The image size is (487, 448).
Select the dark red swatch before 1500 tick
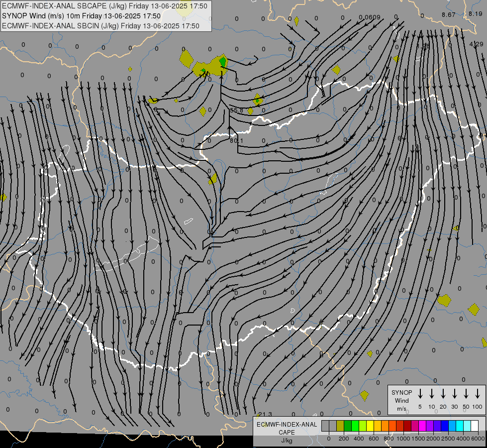(x=408, y=426)
